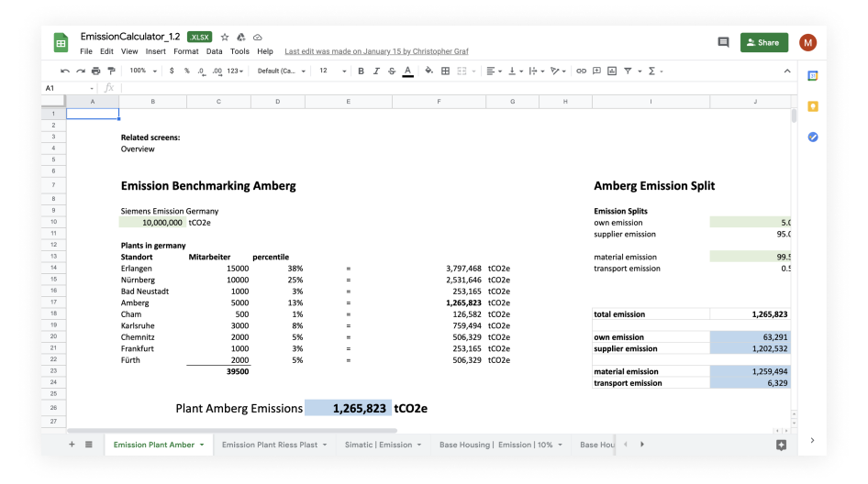The height and width of the screenshot is (484, 868).
Task: Open the all sheets list
Action: (89, 445)
